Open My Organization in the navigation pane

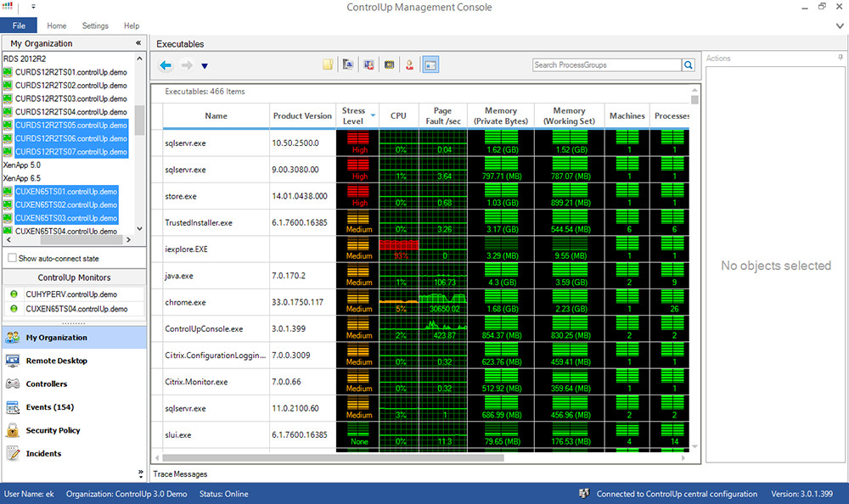point(74,337)
